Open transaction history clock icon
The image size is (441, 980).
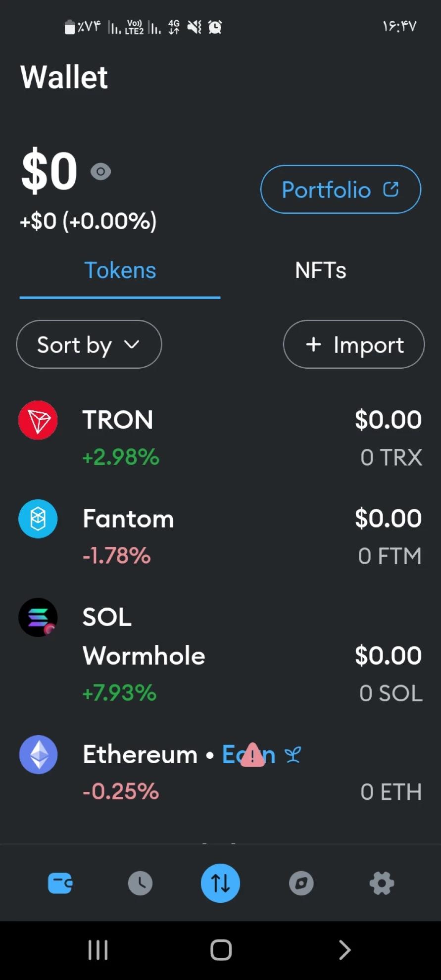(x=140, y=883)
